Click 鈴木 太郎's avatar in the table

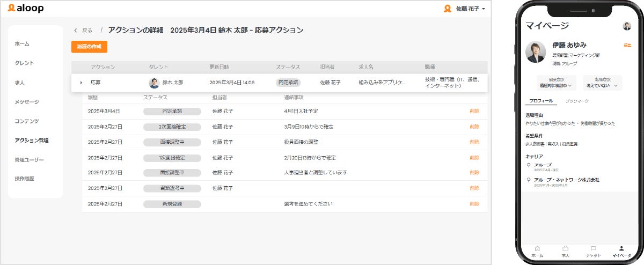[154, 83]
